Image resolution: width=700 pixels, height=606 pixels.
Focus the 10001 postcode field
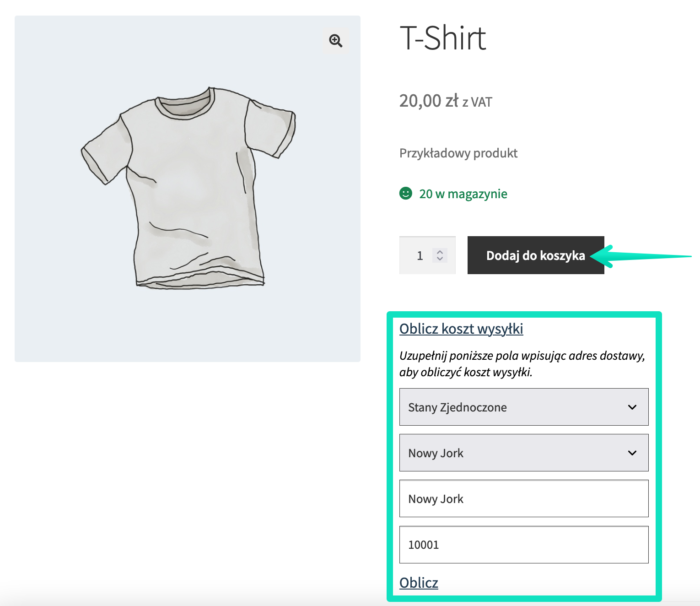point(524,545)
